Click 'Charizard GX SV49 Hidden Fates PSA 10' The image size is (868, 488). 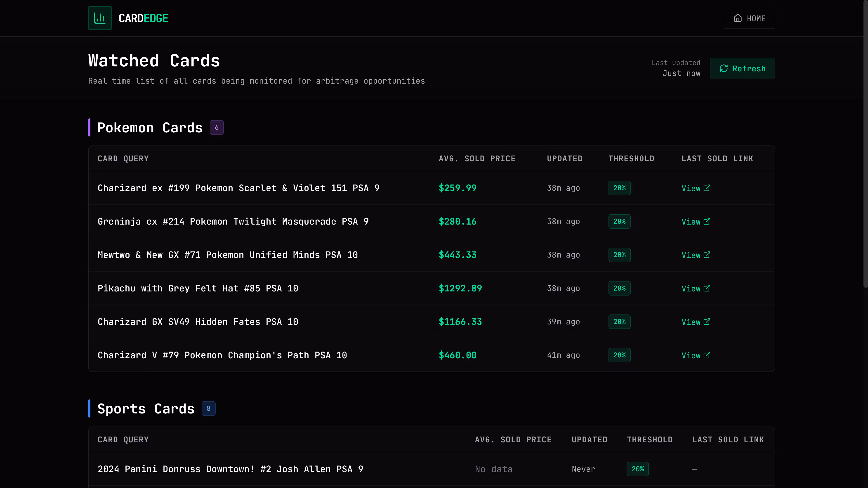198,322
